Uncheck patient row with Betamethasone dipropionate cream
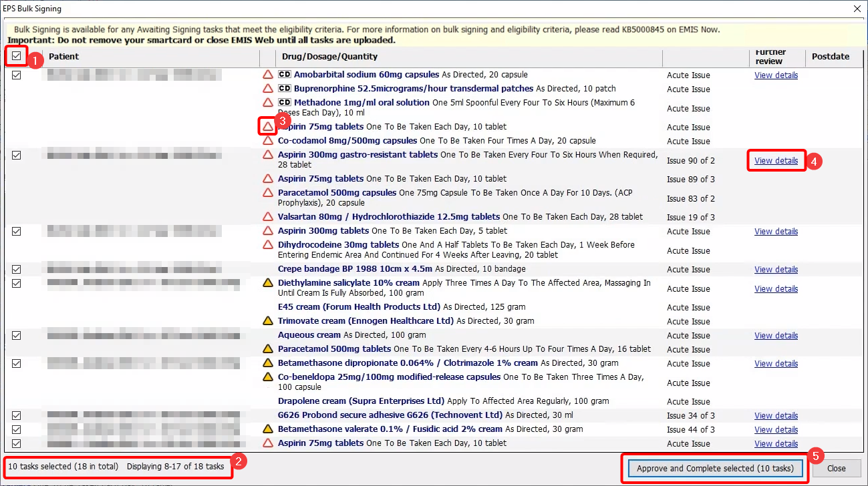This screenshot has height=486, width=868. coord(17,363)
